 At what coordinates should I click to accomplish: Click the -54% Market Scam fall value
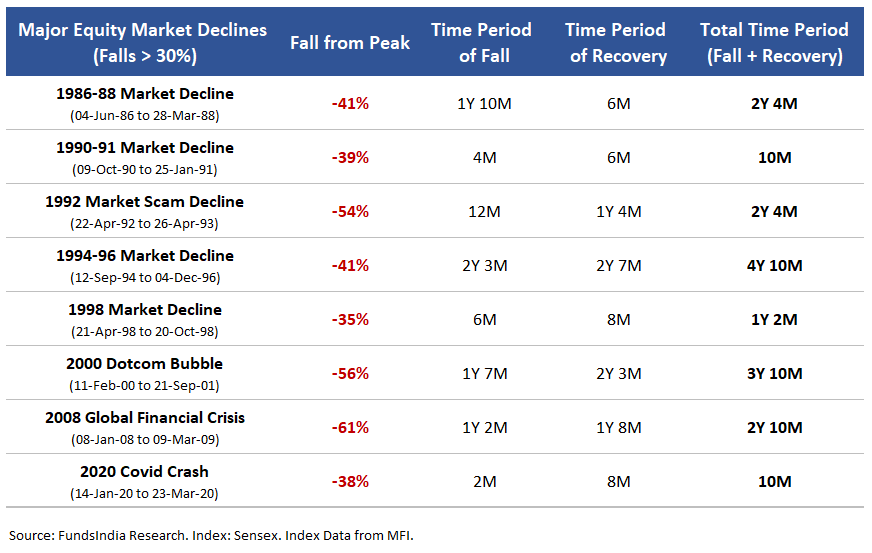point(350,211)
